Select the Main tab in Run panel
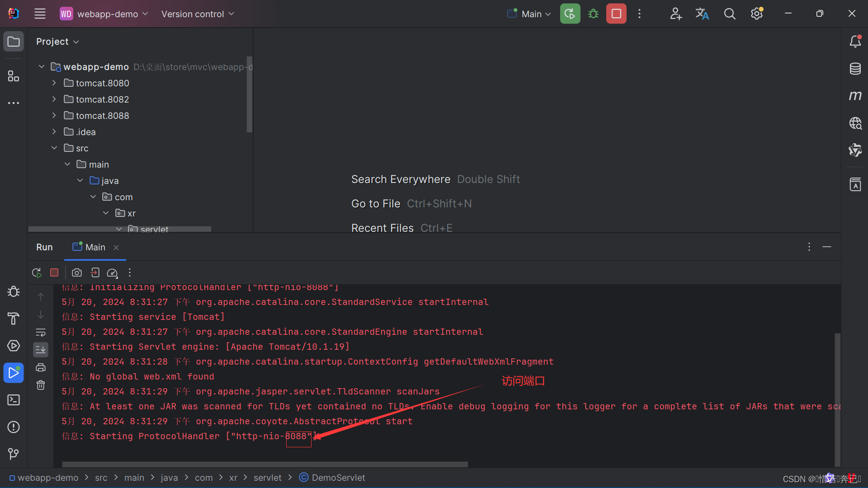The width and height of the screenshot is (868, 488). [x=95, y=247]
